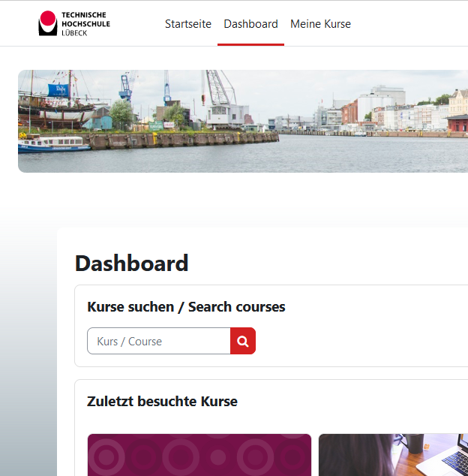Viewport: 468px width, 476px height.
Task: Go to Meine Kurse
Action: click(x=320, y=24)
